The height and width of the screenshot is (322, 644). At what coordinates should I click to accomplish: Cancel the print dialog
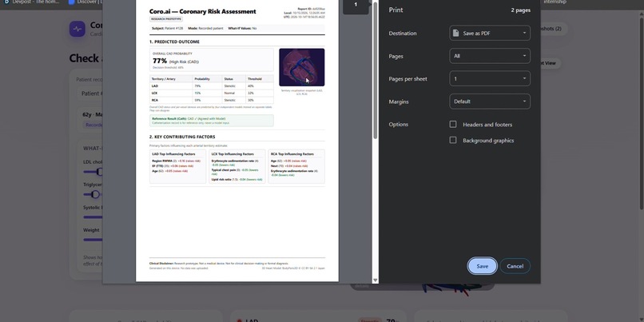coord(515,266)
